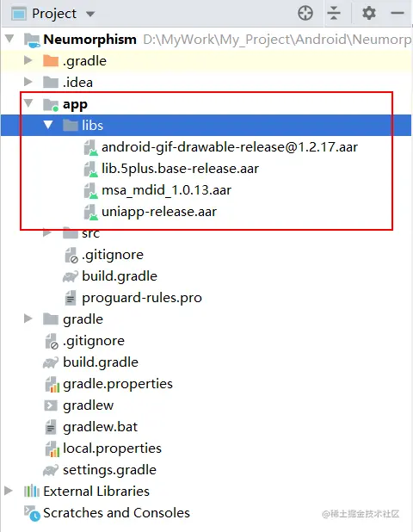The image size is (413, 532).
Task: Click the Neumorphism project folder icon
Action: (32, 40)
